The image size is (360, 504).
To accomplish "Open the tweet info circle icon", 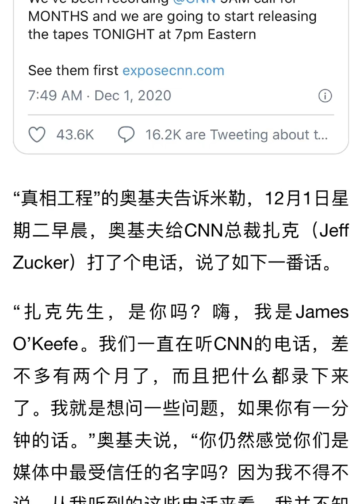I will click(x=325, y=96).
